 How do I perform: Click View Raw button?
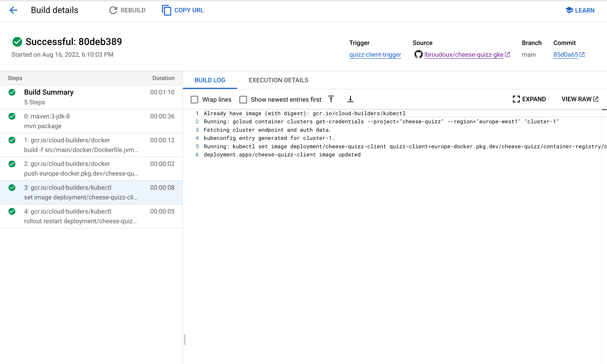[x=579, y=99]
